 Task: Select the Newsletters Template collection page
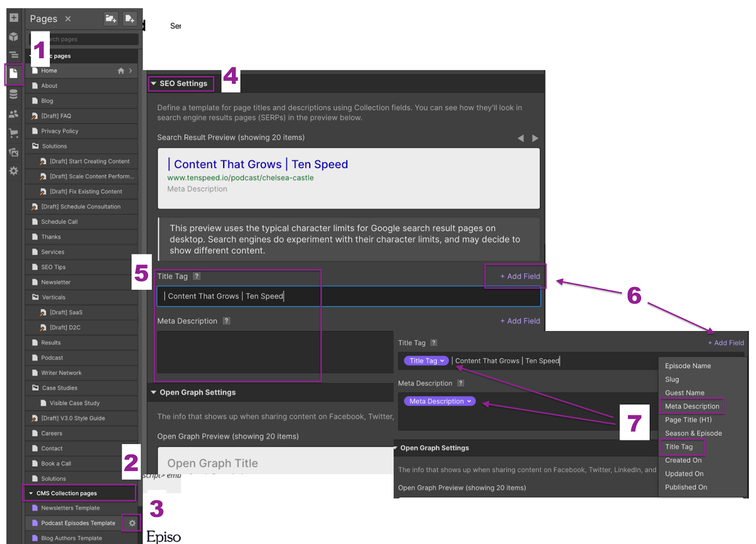[x=81, y=508]
